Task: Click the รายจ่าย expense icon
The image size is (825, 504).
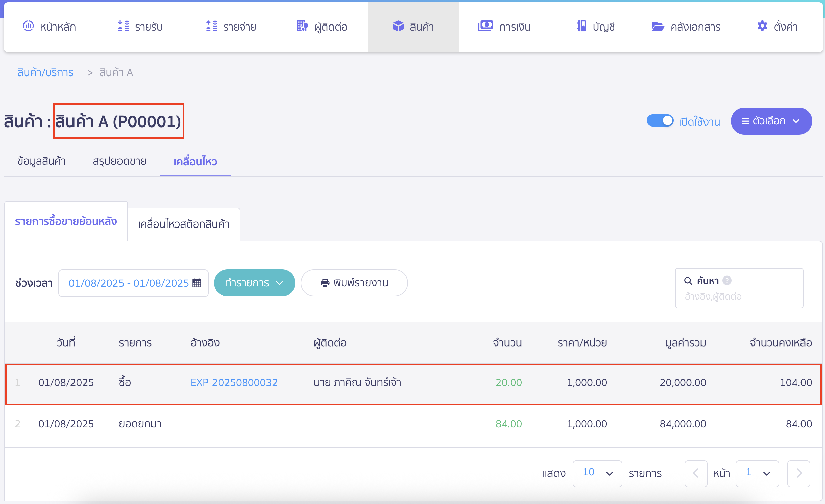Action: coord(212,26)
